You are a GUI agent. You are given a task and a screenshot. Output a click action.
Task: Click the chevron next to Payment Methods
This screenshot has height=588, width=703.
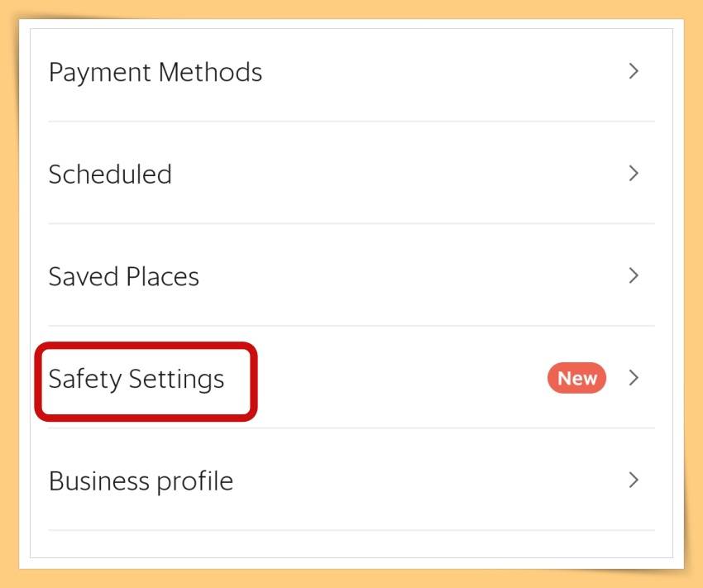point(634,71)
